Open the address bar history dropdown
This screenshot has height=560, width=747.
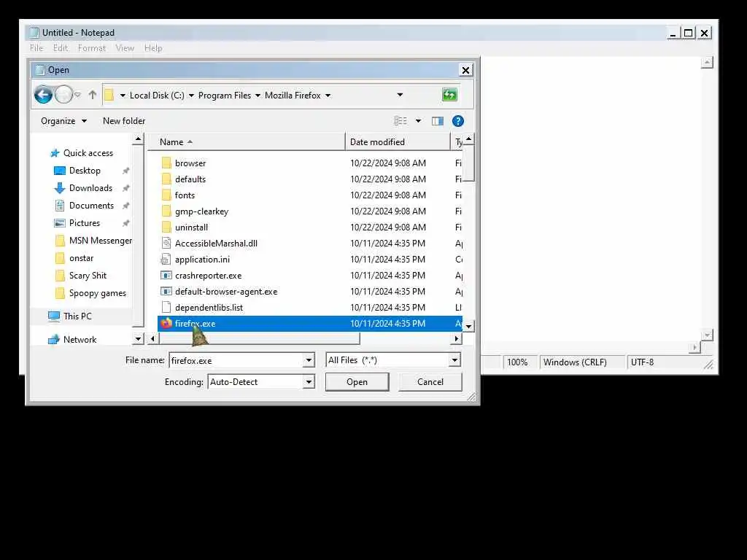click(400, 95)
